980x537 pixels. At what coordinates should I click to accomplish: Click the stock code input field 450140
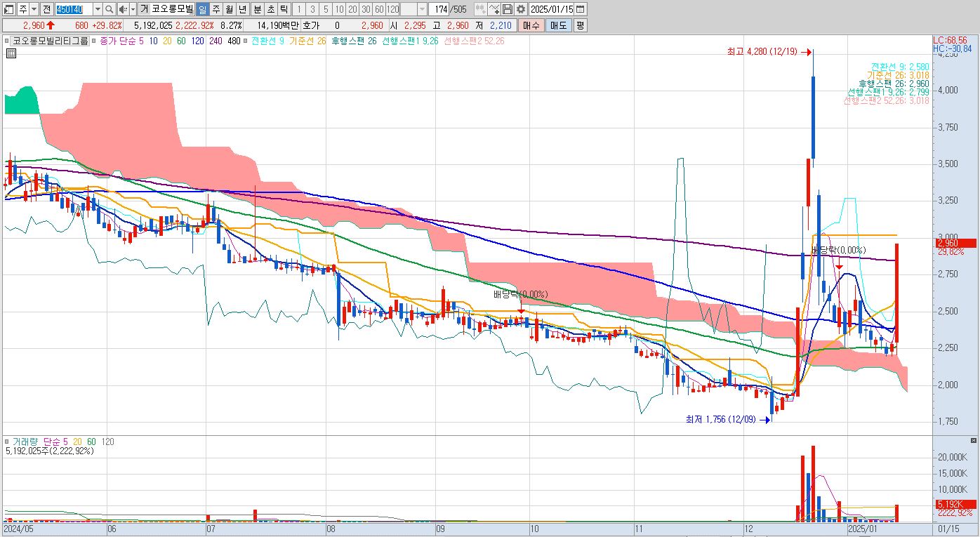[73, 9]
